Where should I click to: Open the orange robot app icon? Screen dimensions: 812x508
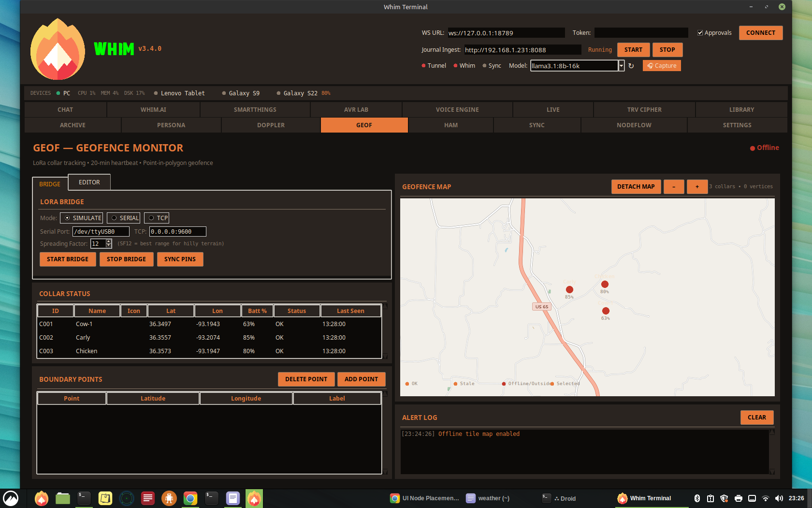click(169, 498)
